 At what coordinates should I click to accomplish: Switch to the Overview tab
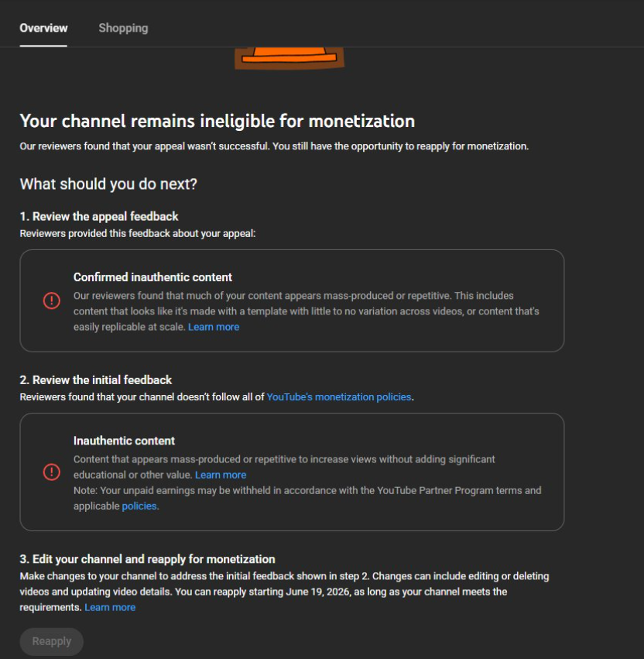[x=43, y=28]
